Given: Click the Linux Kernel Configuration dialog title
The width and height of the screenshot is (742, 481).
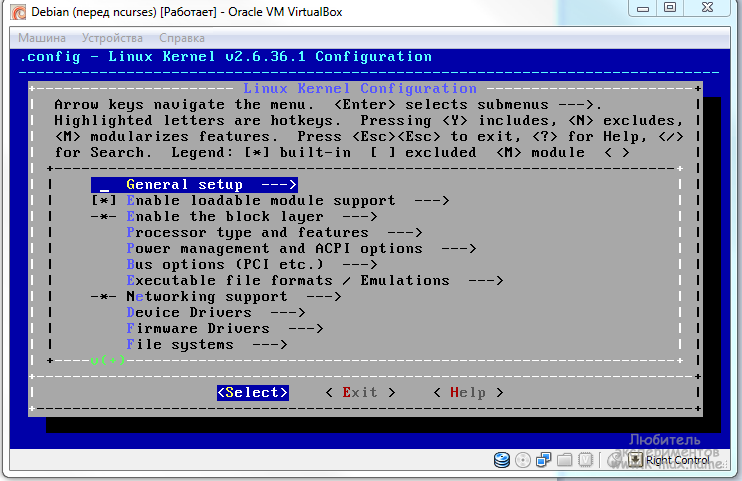Looking at the screenshot, I should 360,89.
